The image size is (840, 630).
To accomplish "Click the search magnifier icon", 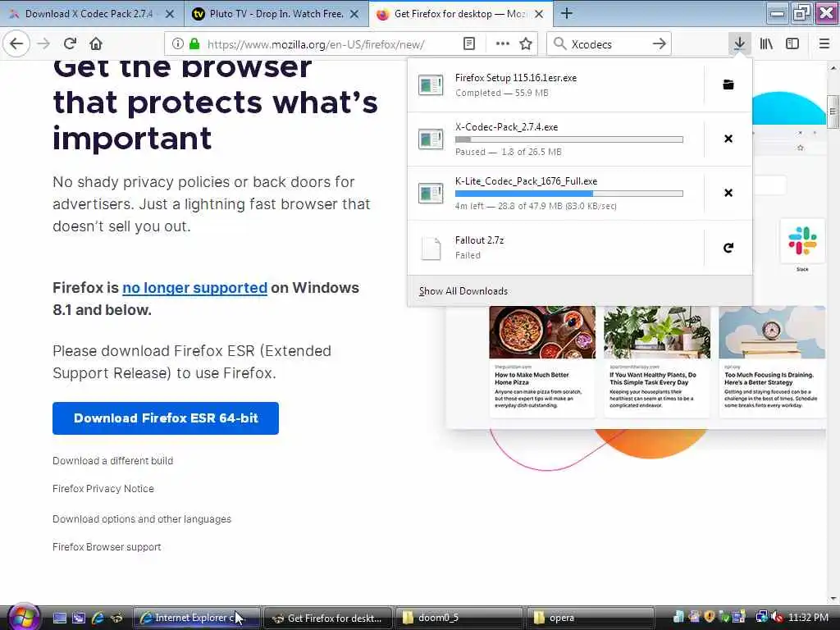I will pos(559,44).
